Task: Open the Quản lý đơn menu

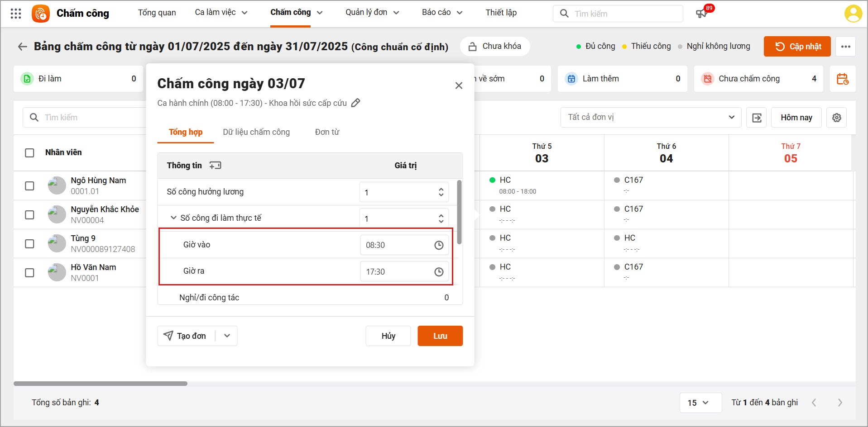Action: click(x=372, y=13)
